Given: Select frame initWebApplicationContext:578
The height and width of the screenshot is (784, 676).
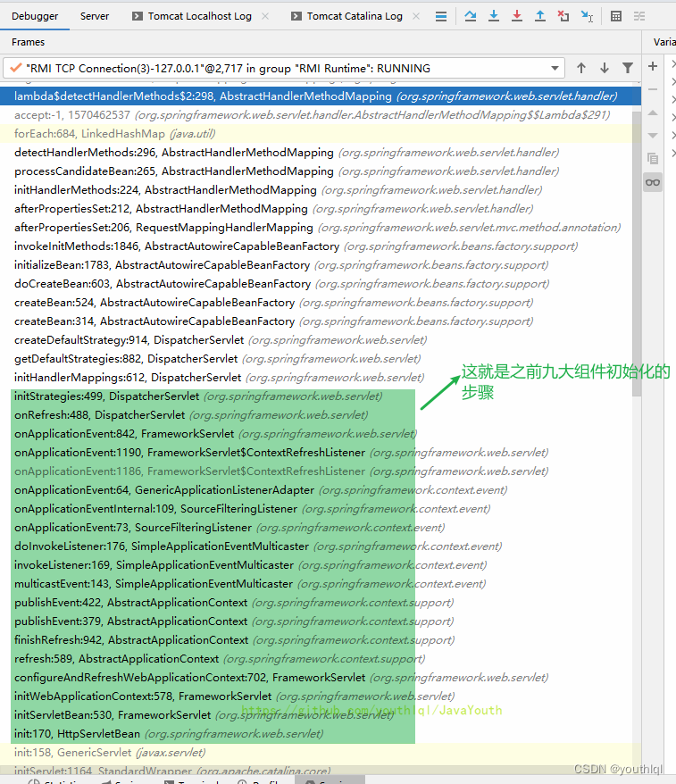Looking at the screenshot, I should 316,696.
